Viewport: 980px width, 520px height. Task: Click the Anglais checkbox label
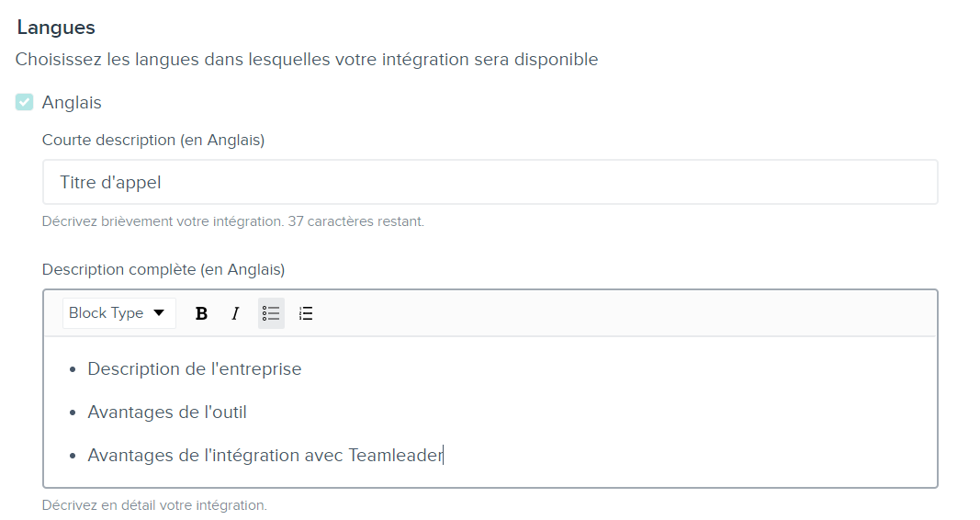pyautogui.click(x=72, y=103)
